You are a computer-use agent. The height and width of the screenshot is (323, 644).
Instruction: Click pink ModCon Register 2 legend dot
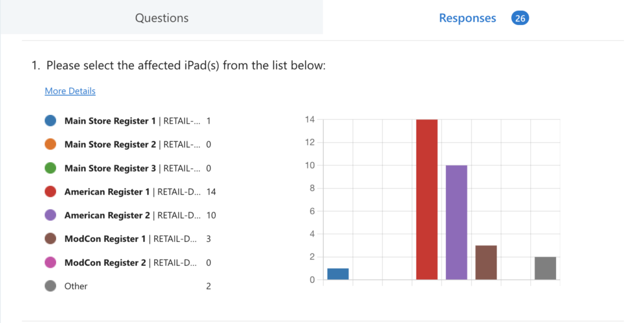[51, 262]
